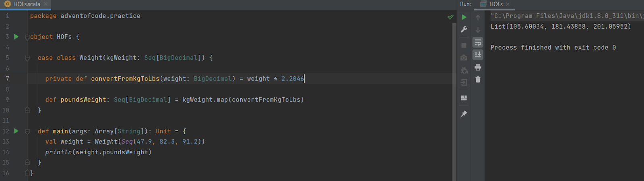Click run gutter arrow next to object HOFs

click(16, 37)
